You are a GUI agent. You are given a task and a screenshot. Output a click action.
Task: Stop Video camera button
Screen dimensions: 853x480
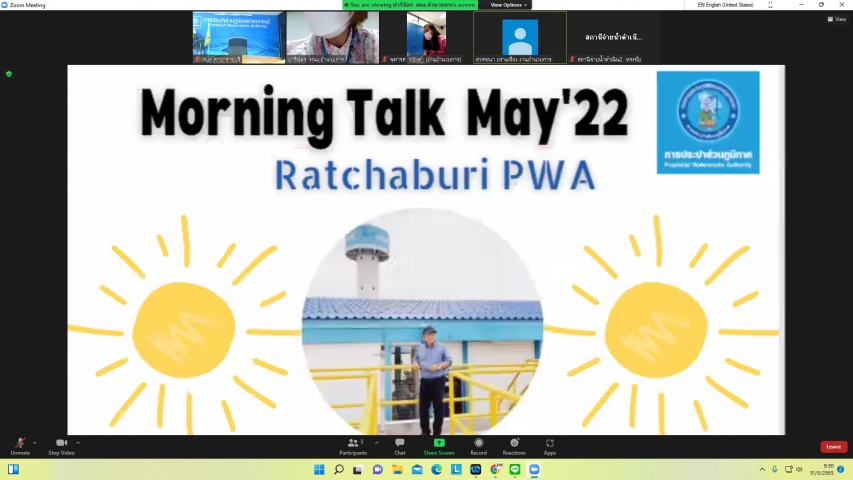(61, 446)
